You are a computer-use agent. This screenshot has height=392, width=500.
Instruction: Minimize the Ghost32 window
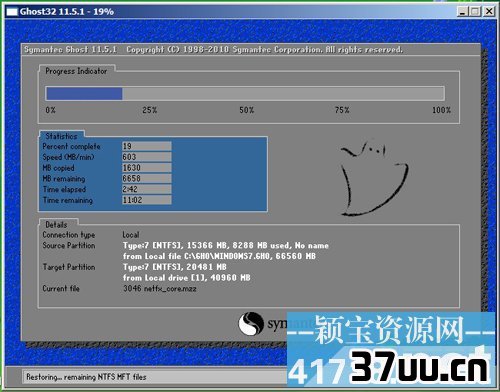click(x=462, y=12)
